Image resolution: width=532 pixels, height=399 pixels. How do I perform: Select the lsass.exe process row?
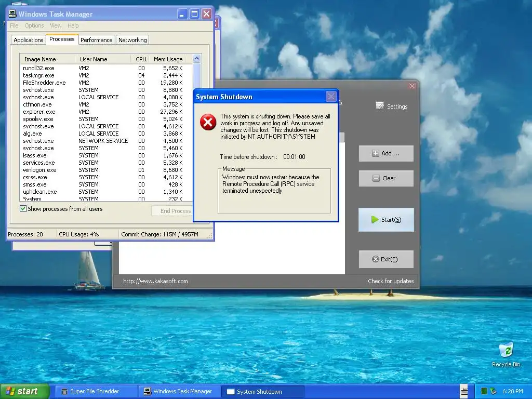tap(106, 155)
